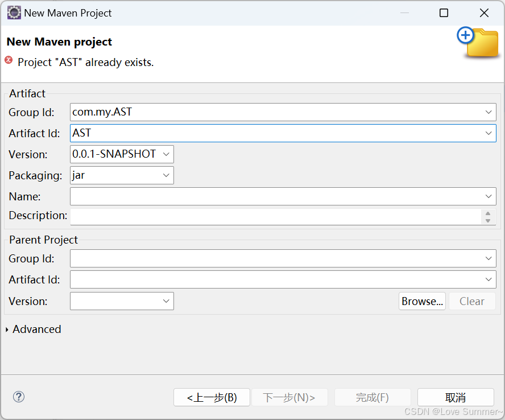The height and width of the screenshot is (420, 505).
Task: Go back with the 上一步(B) button
Action: 212,397
